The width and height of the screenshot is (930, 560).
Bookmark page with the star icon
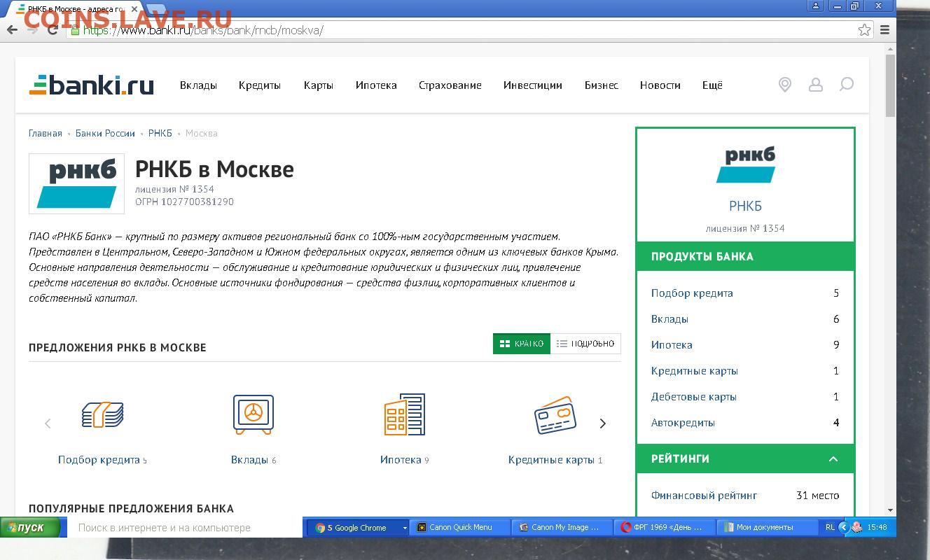pos(864,30)
